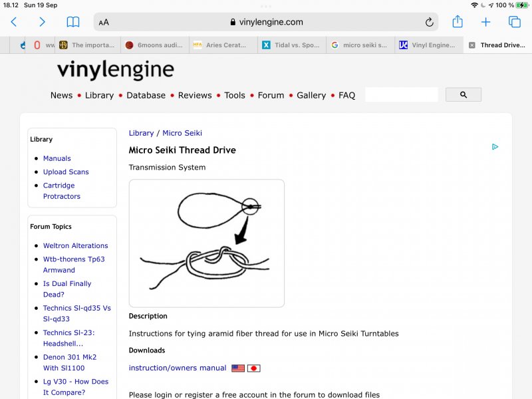Viewport: 532px width, 399px height.
Task: Open Technics Sl-qd35 Vs Sl-qd33 topic
Action: tap(77, 313)
